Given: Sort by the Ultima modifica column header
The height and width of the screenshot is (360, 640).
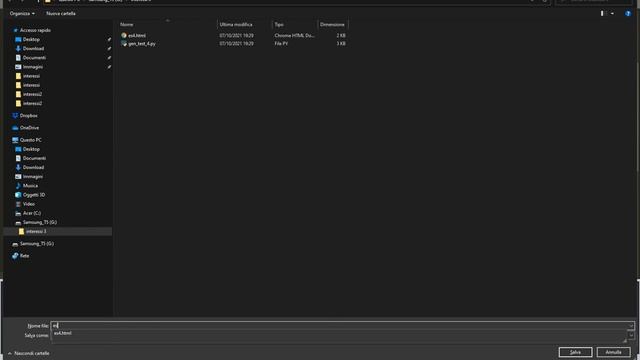Looking at the screenshot, I should [x=236, y=24].
